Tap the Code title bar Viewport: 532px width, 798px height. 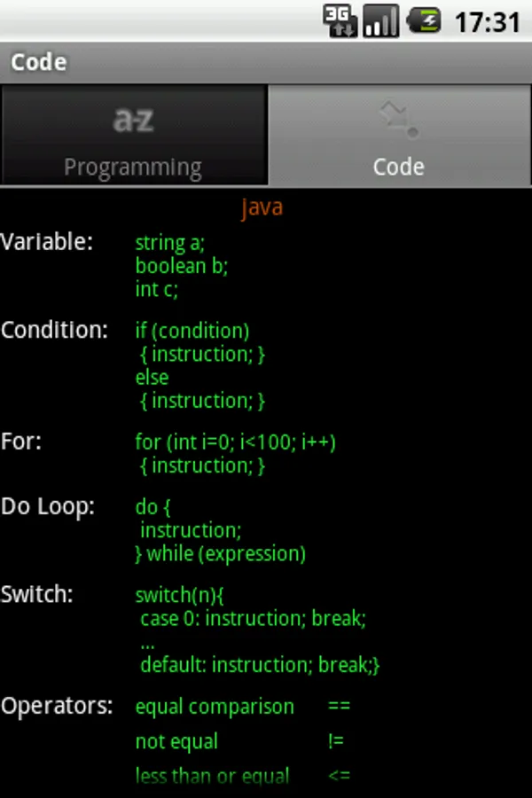coord(266,63)
